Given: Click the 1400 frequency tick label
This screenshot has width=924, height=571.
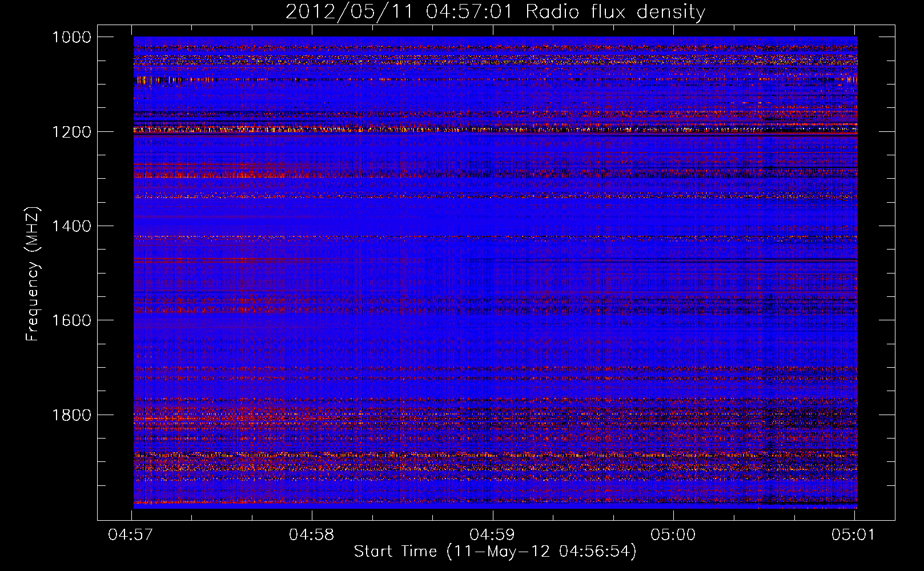Looking at the screenshot, I should (x=71, y=226).
